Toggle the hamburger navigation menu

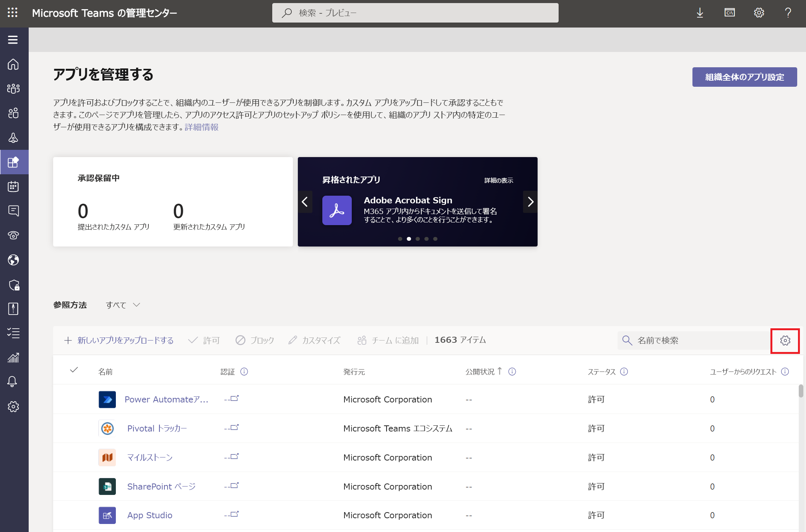[13, 40]
